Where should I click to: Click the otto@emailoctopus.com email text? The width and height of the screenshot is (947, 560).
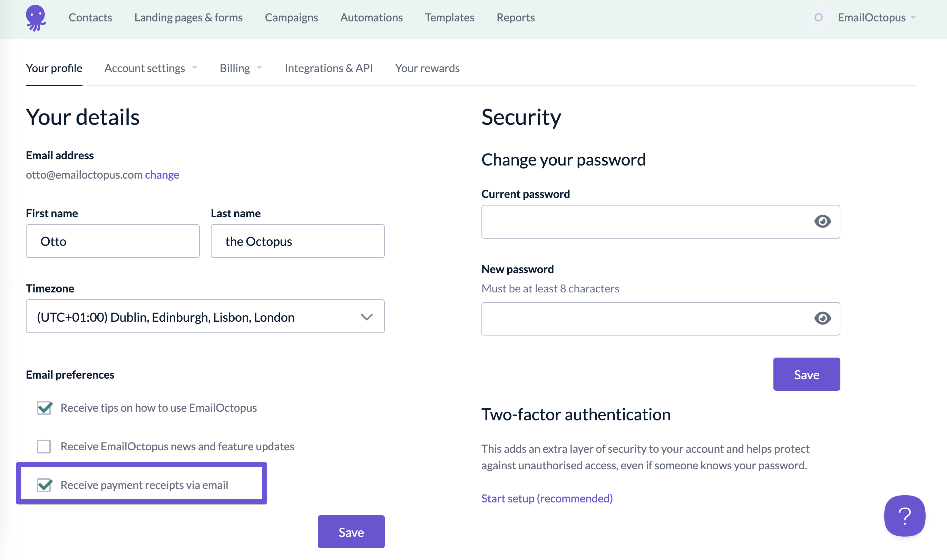coord(84,175)
